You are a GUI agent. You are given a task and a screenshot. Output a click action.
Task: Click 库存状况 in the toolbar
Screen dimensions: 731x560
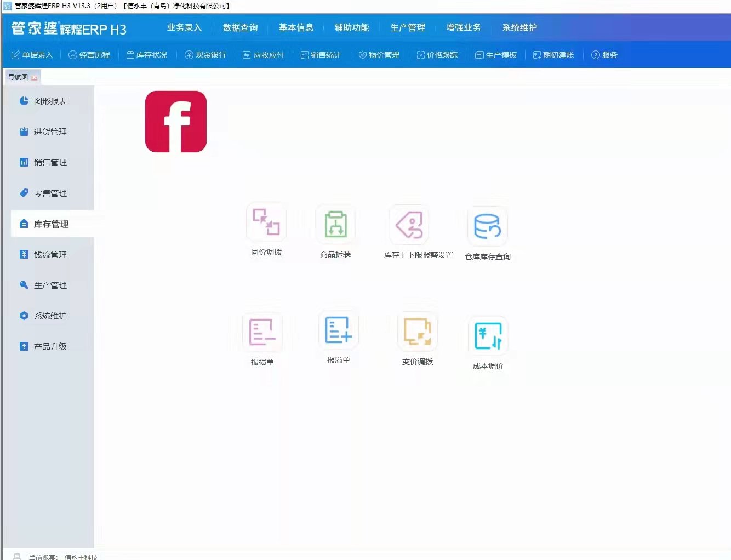[147, 55]
